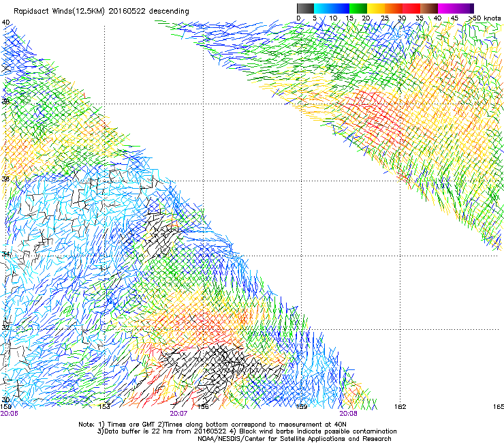This screenshot has height=443, width=504.
Task: Click the red 30-35 knots legend segment
Action: click(411, 8)
